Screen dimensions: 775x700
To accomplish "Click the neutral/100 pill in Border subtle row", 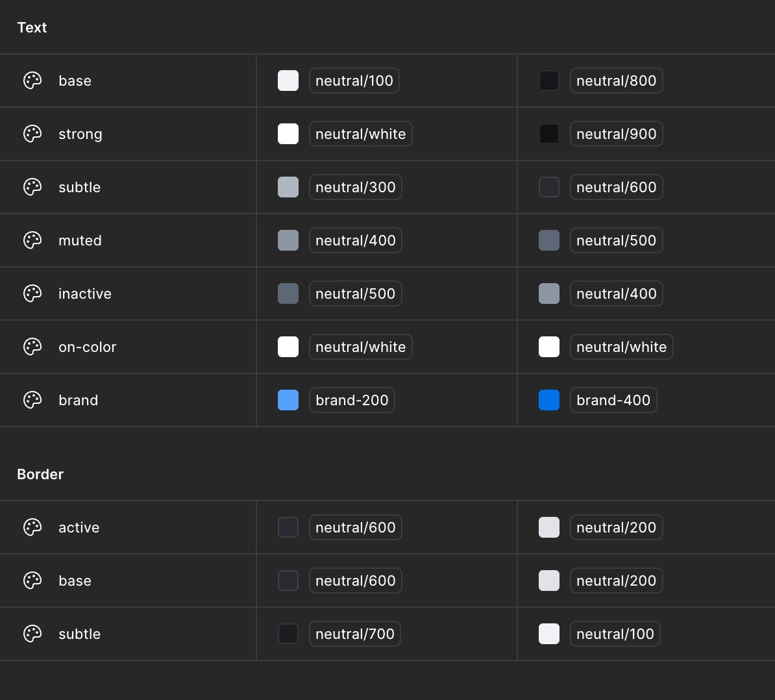I will tap(615, 634).
